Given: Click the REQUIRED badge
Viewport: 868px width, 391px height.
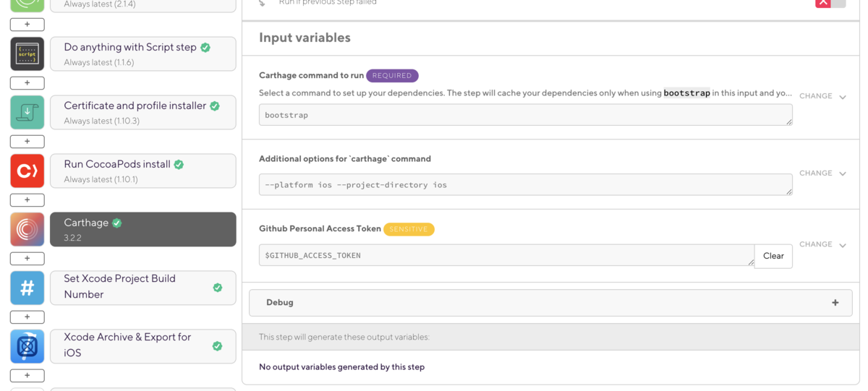Looking at the screenshot, I should [392, 75].
